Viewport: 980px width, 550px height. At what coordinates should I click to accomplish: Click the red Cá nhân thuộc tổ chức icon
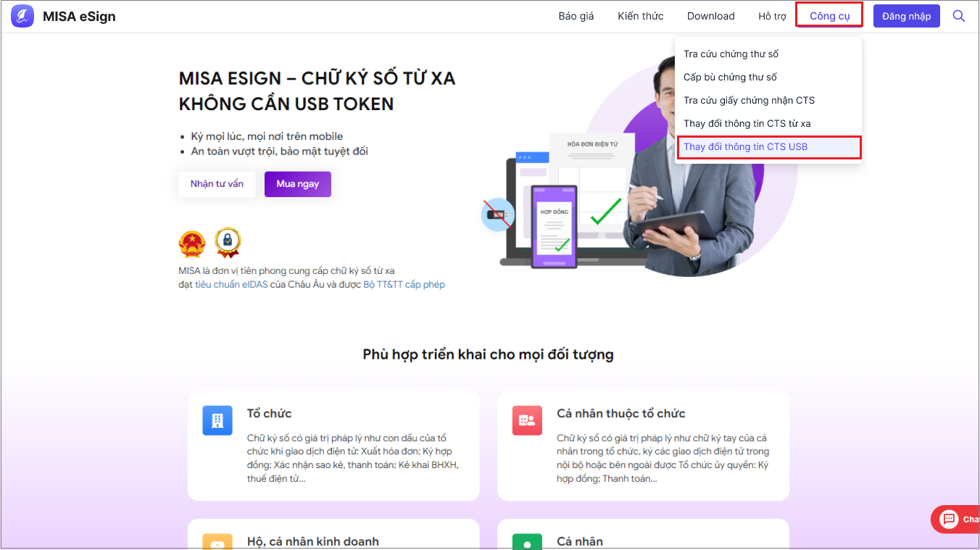[x=527, y=420]
